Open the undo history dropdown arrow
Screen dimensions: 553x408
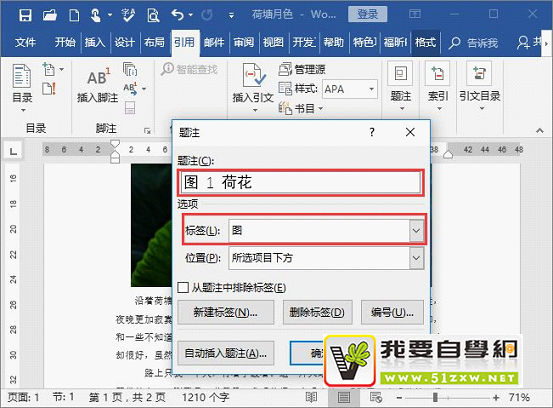pos(191,15)
